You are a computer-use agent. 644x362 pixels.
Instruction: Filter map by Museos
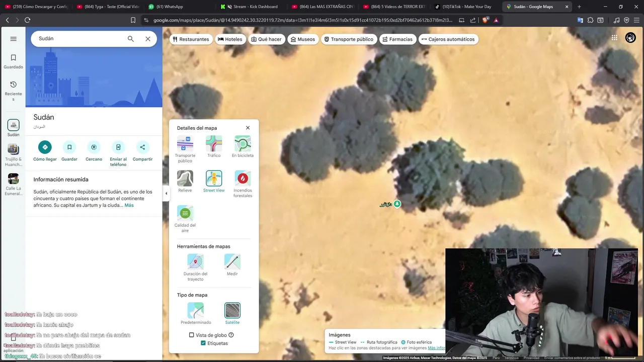click(303, 39)
